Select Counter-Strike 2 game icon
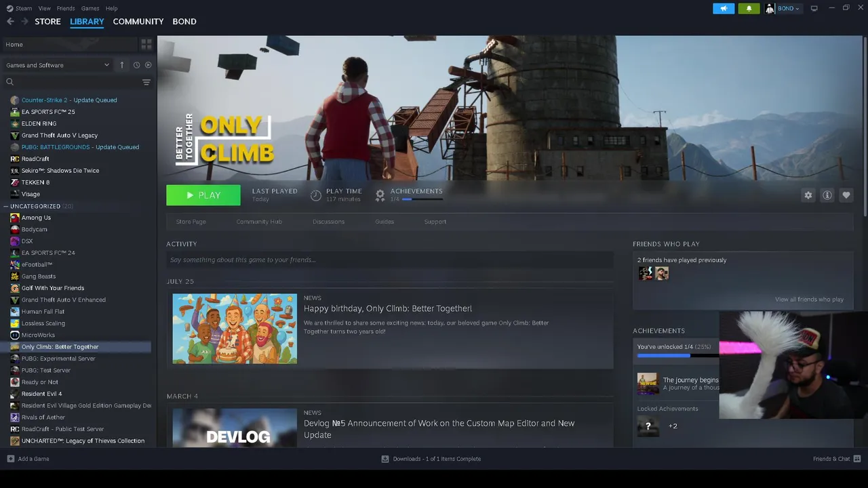This screenshot has height=488, width=868. coord(15,100)
